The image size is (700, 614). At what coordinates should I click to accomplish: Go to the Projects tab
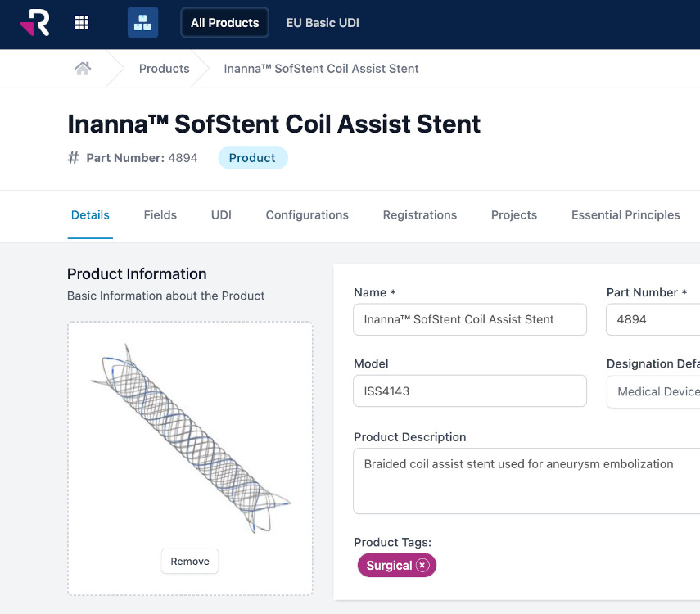[514, 215]
